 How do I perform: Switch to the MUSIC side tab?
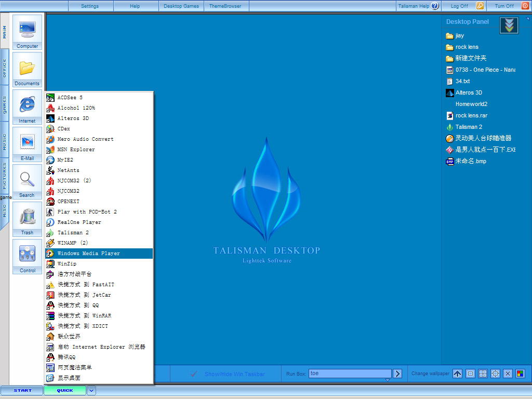click(4, 142)
